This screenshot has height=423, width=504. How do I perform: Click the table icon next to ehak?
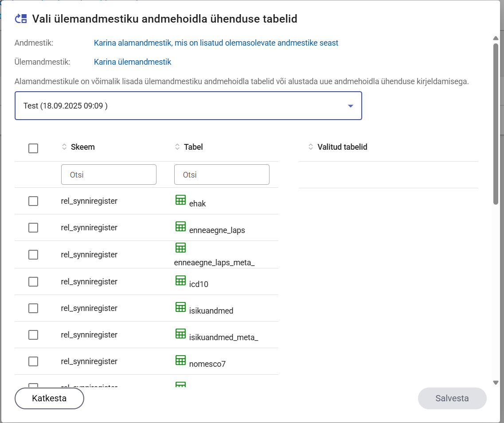click(180, 200)
